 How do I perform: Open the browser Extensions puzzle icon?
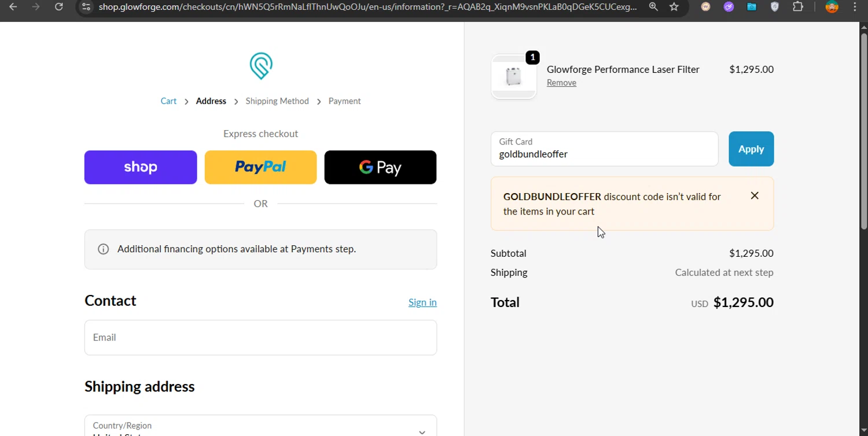[x=798, y=7]
